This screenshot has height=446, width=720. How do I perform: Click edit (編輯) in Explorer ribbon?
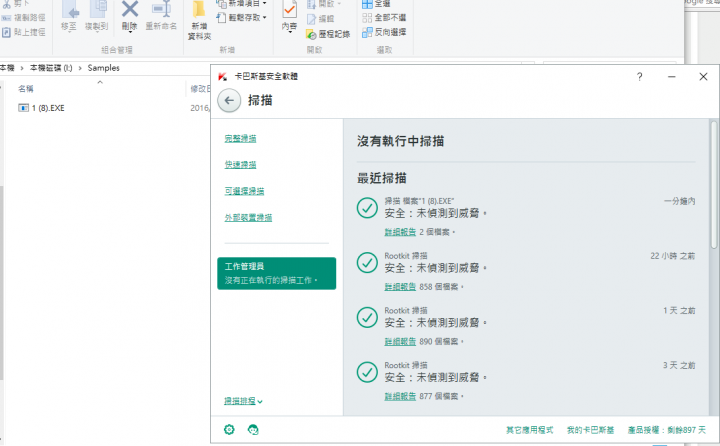pyautogui.click(x=321, y=19)
